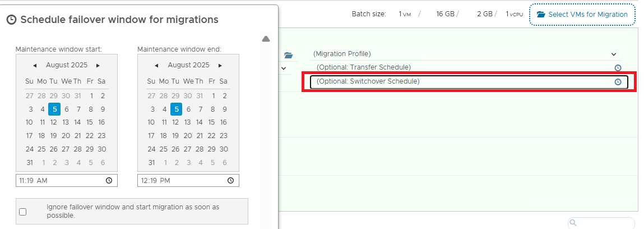The height and width of the screenshot is (229, 644).
Task: Click previous month arrow in start calendar
Action: coord(35,65)
